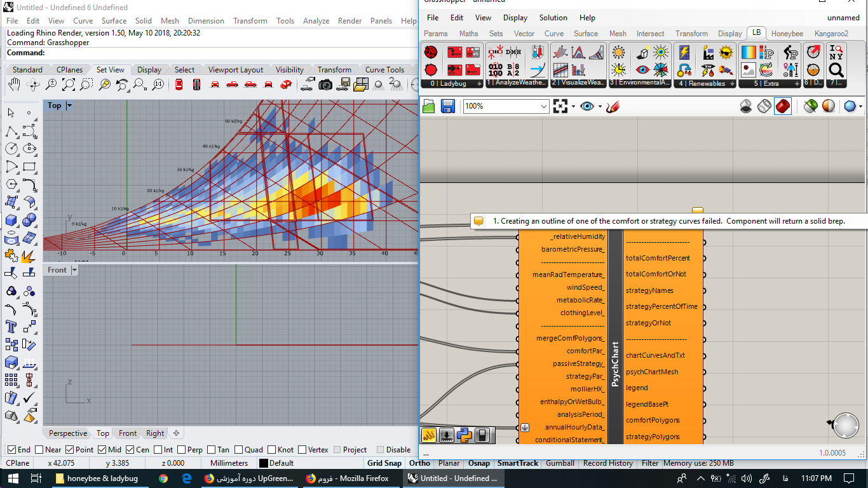Select the Pan (hand) tool in Rhino toolbar
This screenshot has height=488, width=868.
[14, 85]
